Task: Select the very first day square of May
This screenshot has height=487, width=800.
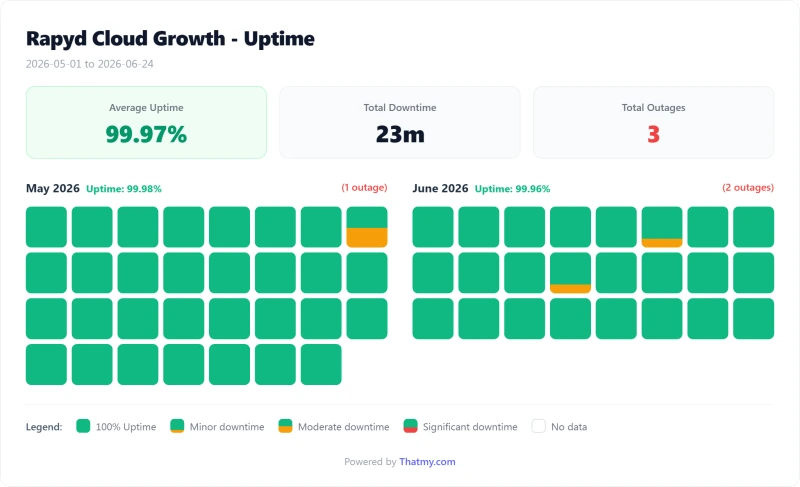Action: pos(46,227)
